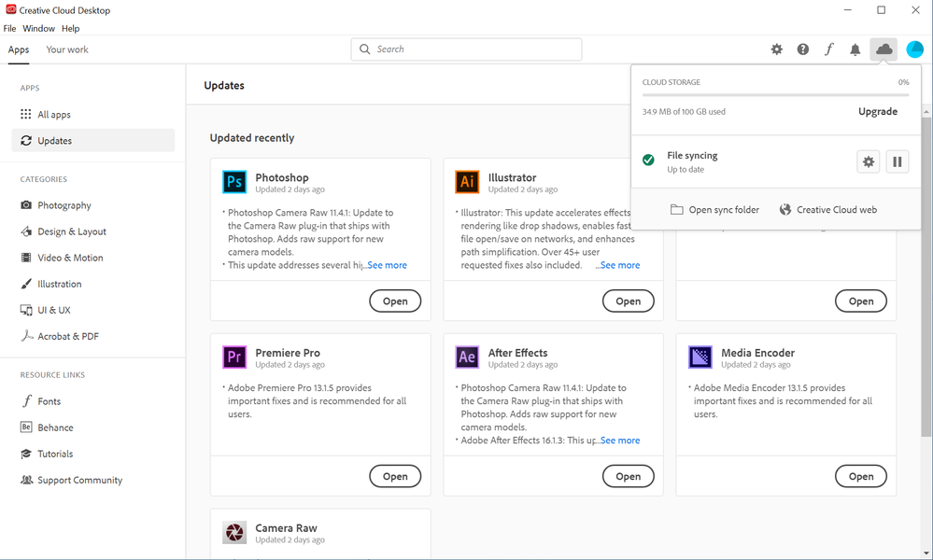Switch to Your work tab
933x560 pixels.
click(x=67, y=49)
